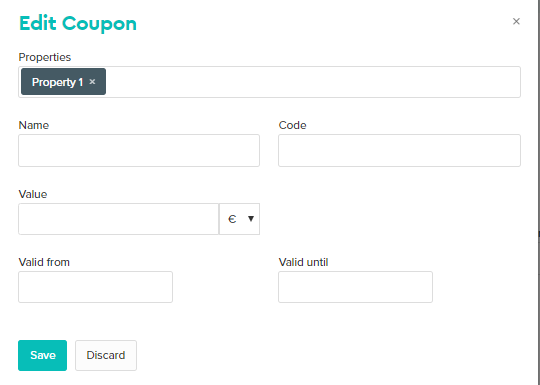Screen dimensions: 540x385
Task: Open the Valid until date field
Action: coord(355,287)
